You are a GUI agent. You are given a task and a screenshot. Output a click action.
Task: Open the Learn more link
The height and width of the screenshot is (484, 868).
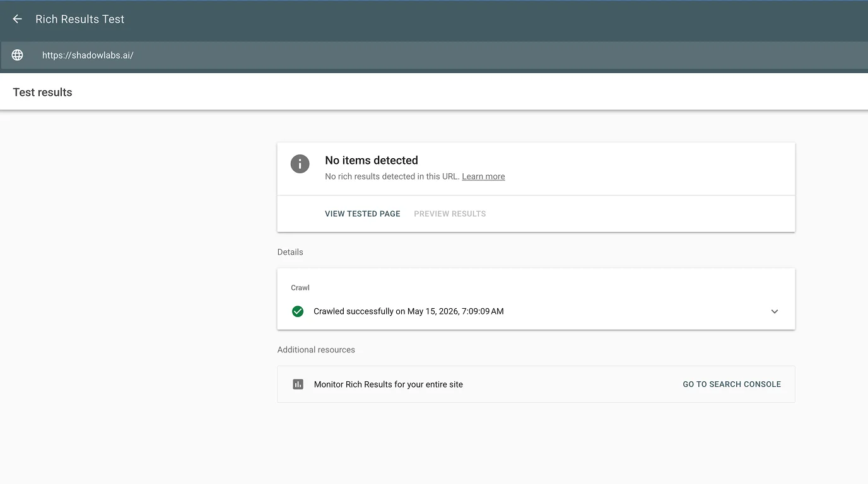483,176
